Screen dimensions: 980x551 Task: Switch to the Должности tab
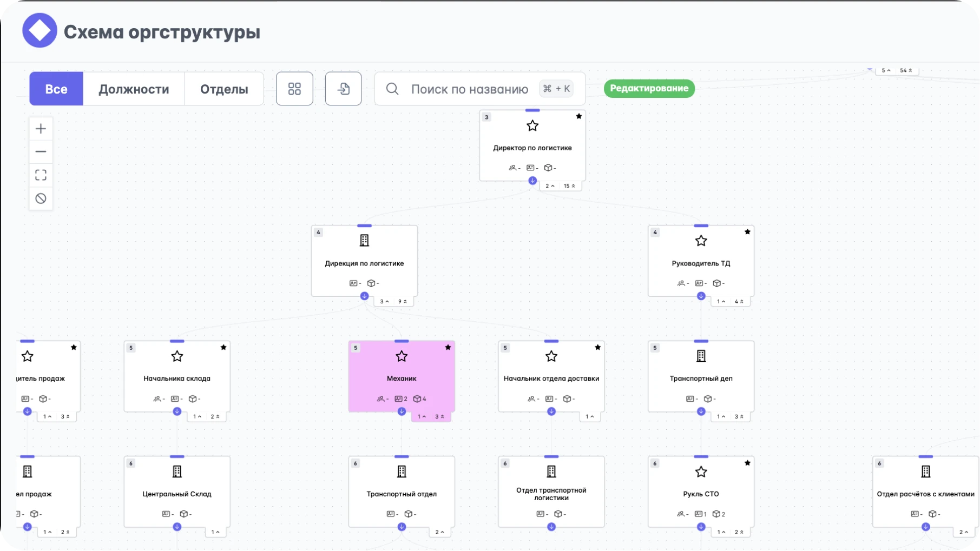(x=133, y=88)
